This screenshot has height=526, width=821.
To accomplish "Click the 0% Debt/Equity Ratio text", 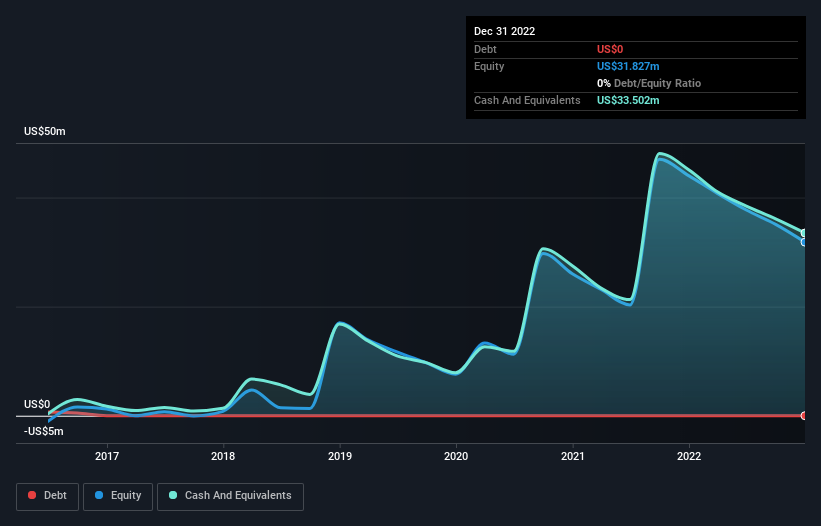I will coord(649,83).
